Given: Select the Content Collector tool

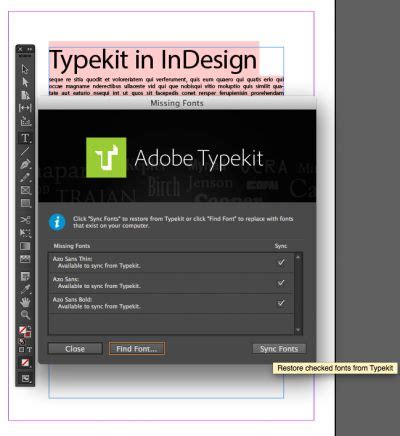Looking at the screenshot, I should [25, 121].
